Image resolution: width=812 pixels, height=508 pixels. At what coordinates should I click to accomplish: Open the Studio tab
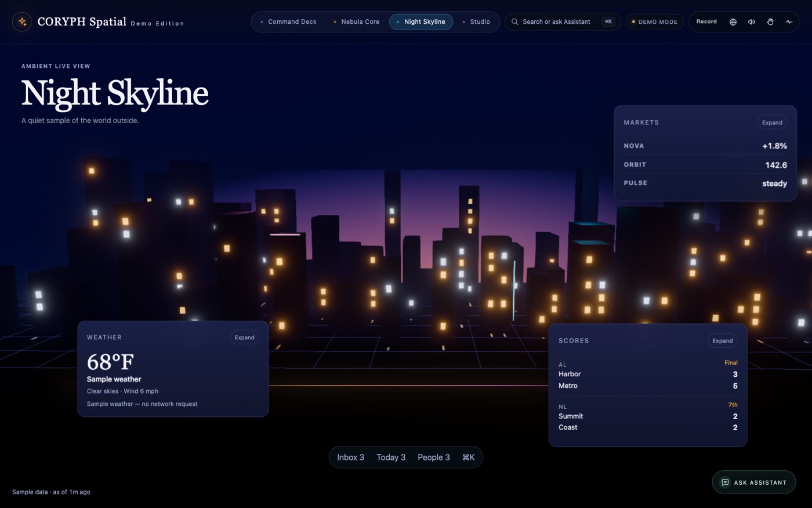tap(476, 22)
